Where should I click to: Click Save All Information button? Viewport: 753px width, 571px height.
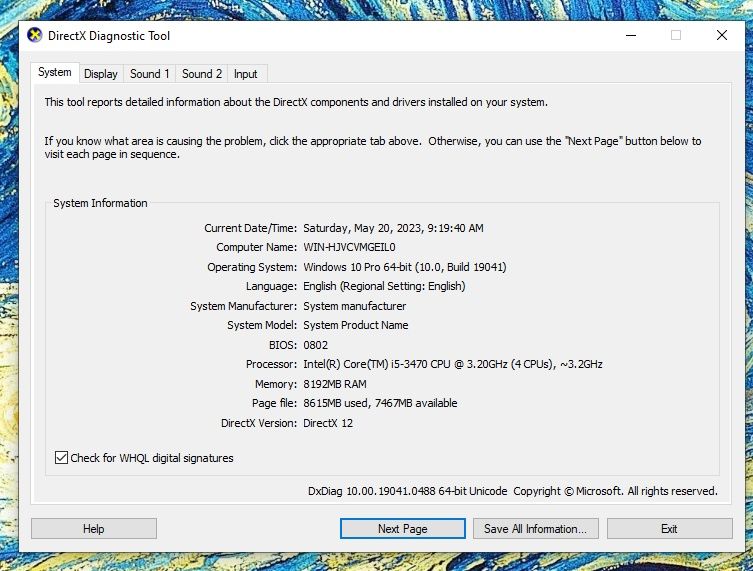tap(535, 529)
